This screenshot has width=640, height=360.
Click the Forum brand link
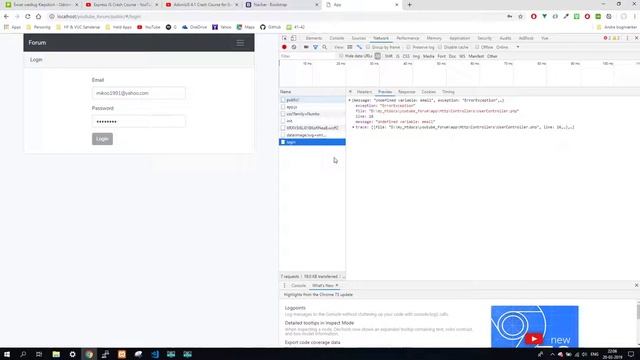37,43
